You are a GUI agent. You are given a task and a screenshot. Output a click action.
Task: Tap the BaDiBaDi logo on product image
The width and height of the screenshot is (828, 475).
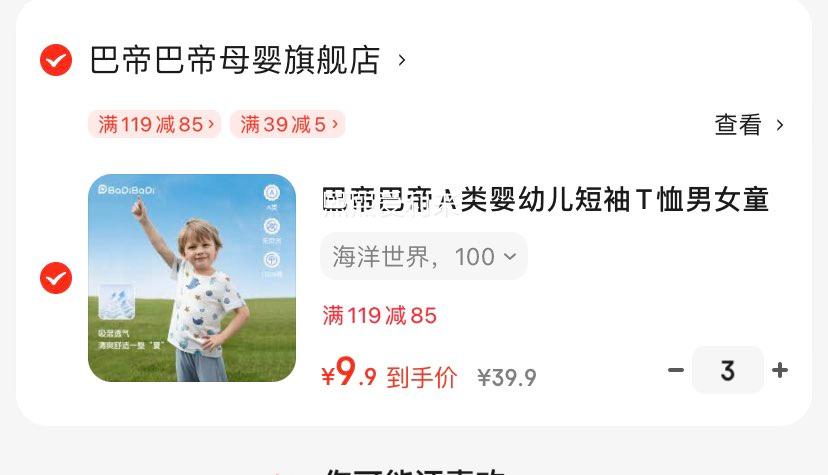[x=127, y=189]
